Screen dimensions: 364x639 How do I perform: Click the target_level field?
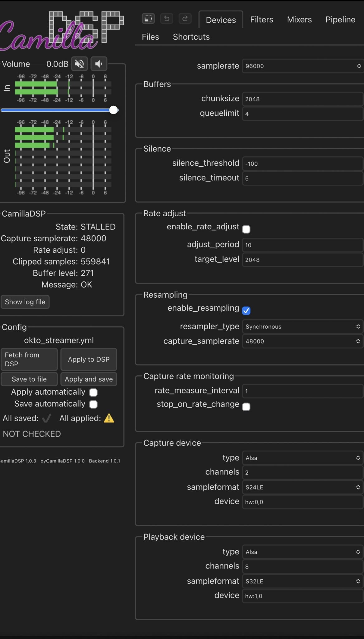tap(303, 260)
